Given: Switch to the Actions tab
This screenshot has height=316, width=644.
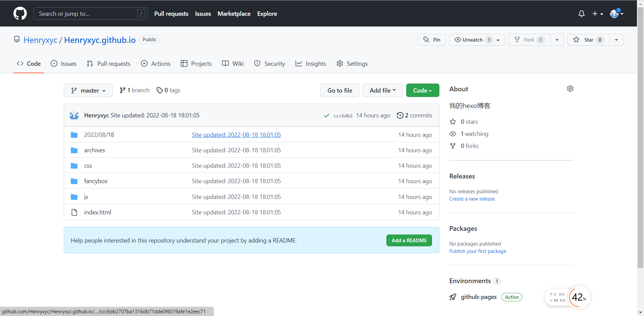Looking at the screenshot, I should pyautogui.click(x=156, y=64).
